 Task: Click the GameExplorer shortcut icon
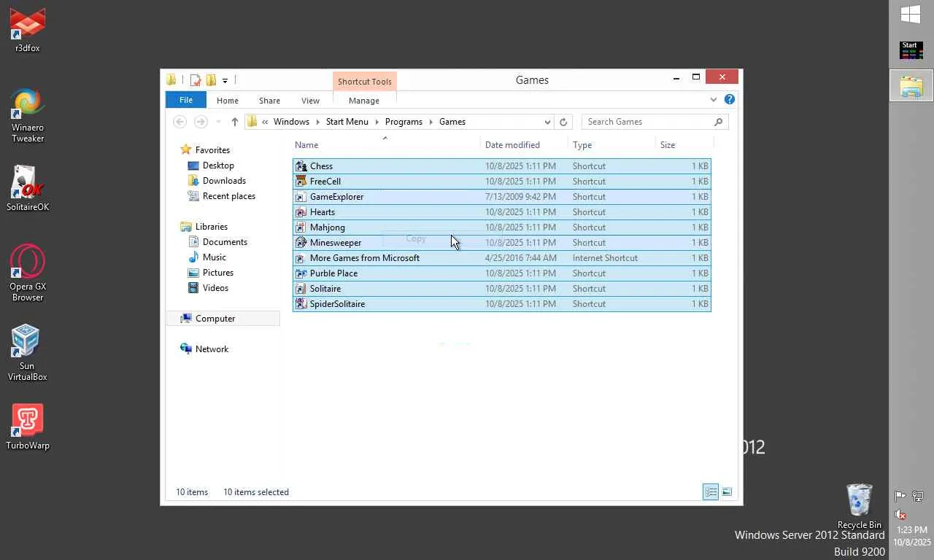click(301, 197)
